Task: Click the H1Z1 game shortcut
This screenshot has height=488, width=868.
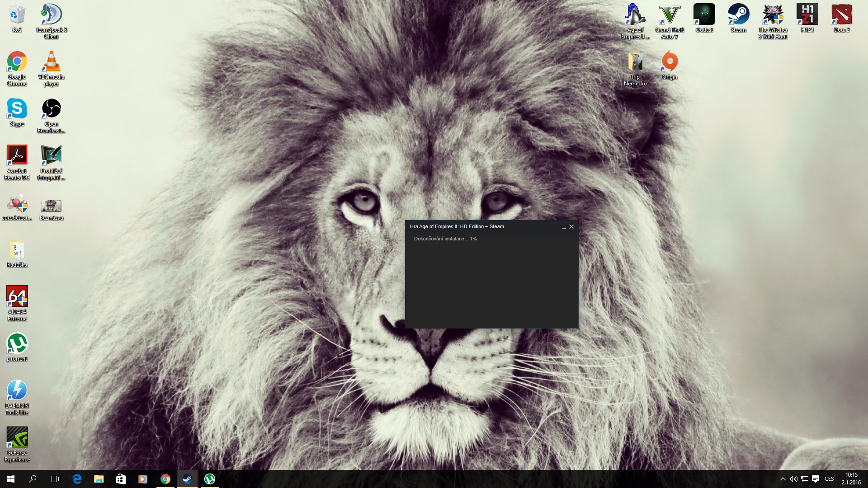Action: (807, 16)
